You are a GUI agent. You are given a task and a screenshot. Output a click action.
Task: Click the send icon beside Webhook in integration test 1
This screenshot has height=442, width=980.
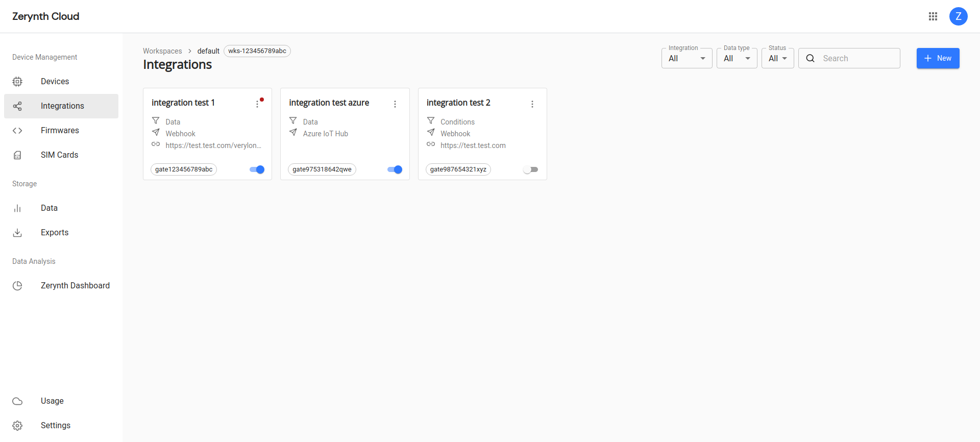click(156, 132)
